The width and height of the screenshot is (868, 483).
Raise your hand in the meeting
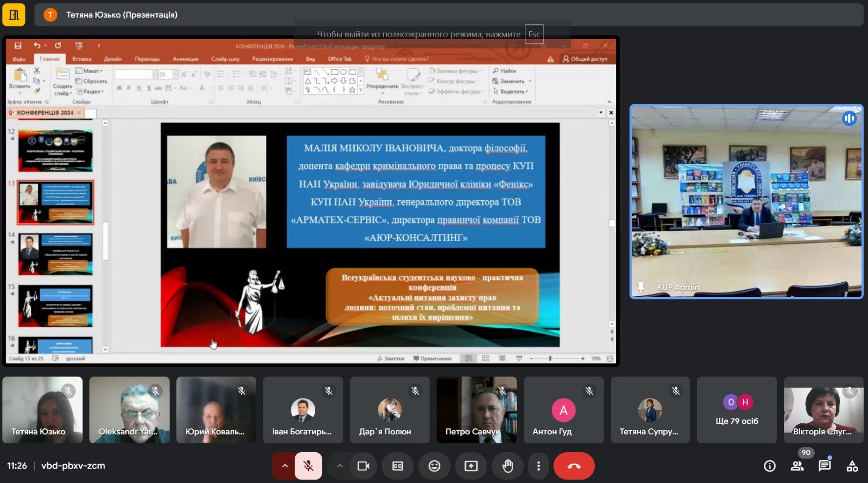coord(508,466)
